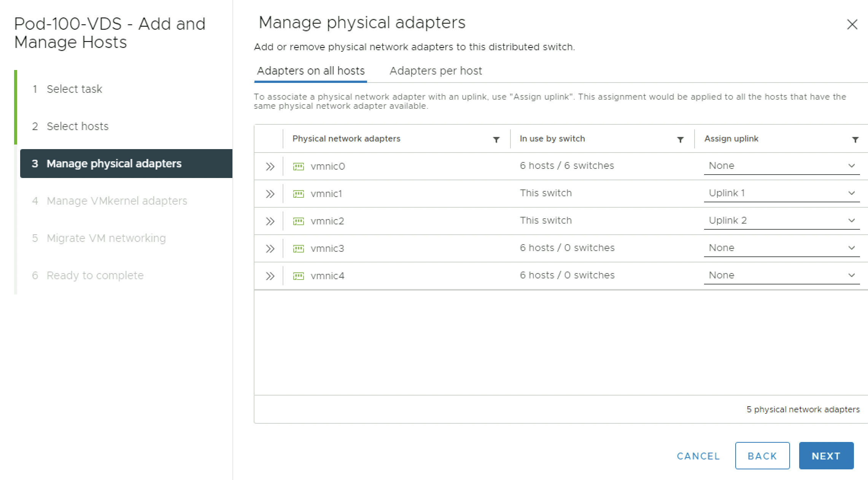The height and width of the screenshot is (480, 868).
Task: Open the Uplink 2 dropdown for vmnic2
Action: click(x=781, y=221)
